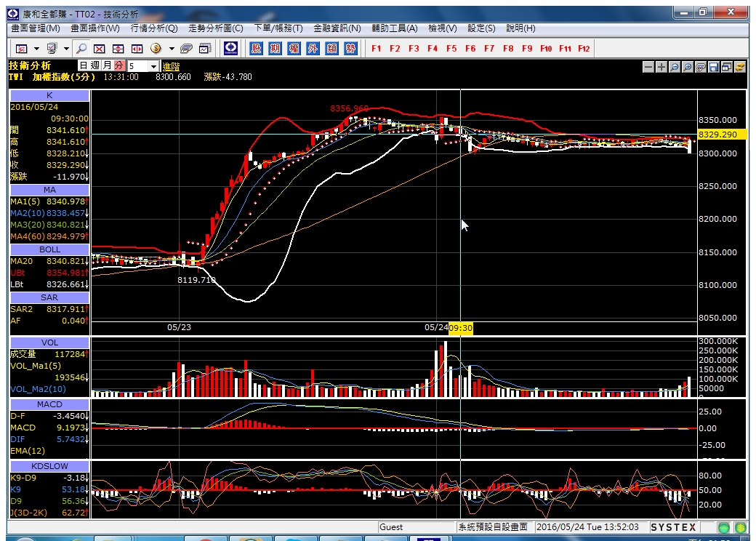Click the KDSLOW indicator panel header
This screenshot has height=541, width=756.
(49, 466)
